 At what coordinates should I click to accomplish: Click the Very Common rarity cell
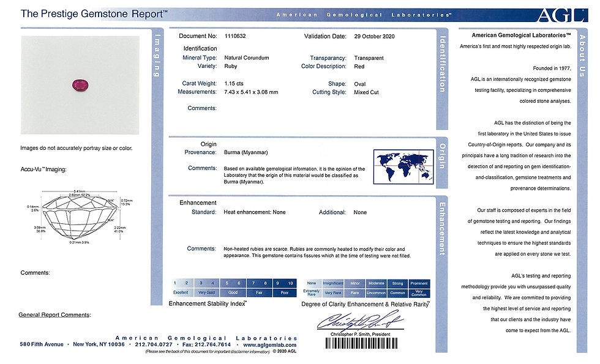pos(419,293)
